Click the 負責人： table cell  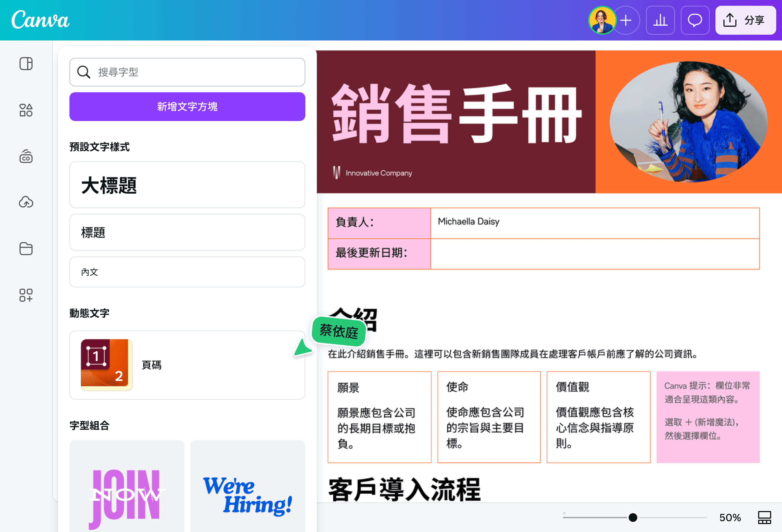click(x=379, y=223)
